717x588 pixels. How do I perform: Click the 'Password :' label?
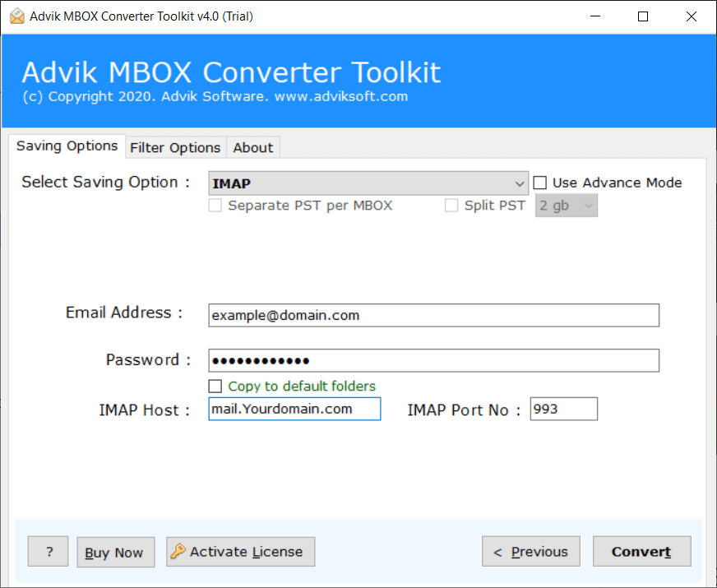click(148, 360)
